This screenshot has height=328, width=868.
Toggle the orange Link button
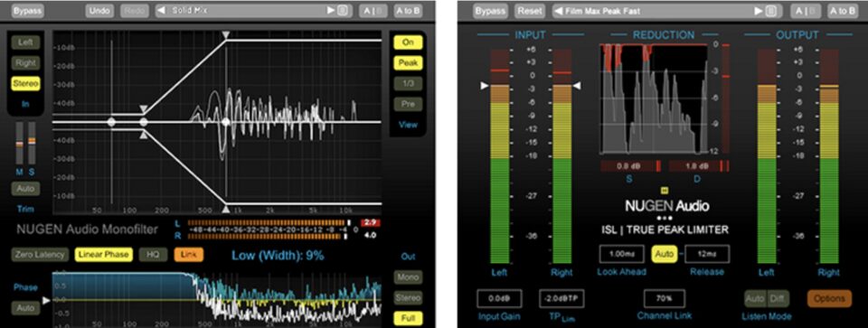[x=188, y=255]
